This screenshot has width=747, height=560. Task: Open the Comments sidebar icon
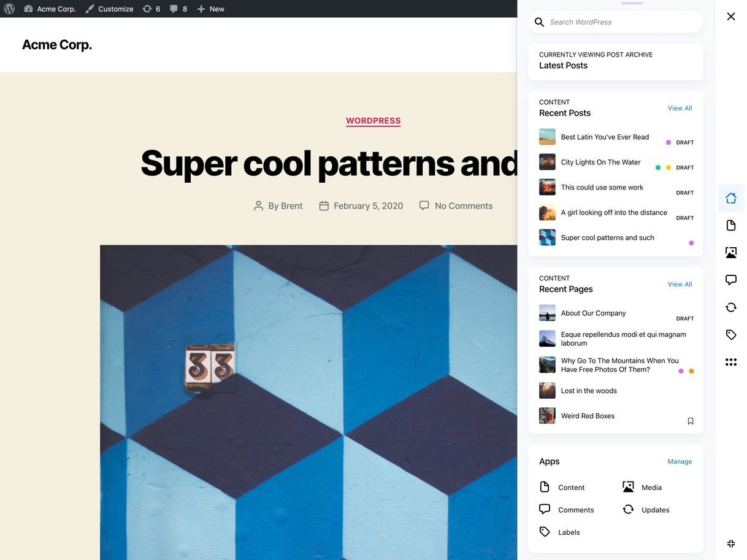(x=730, y=280)
